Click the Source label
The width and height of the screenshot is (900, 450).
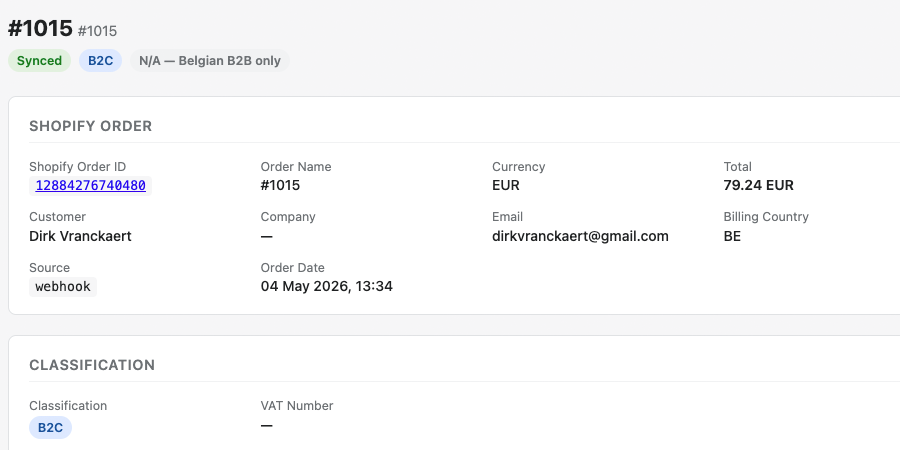49,267
